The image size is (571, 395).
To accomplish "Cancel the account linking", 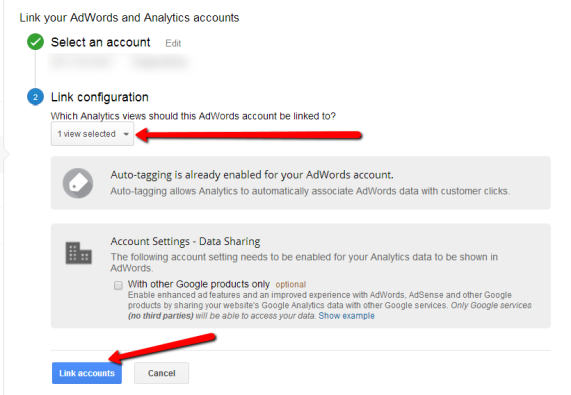I will pos(161,373).
